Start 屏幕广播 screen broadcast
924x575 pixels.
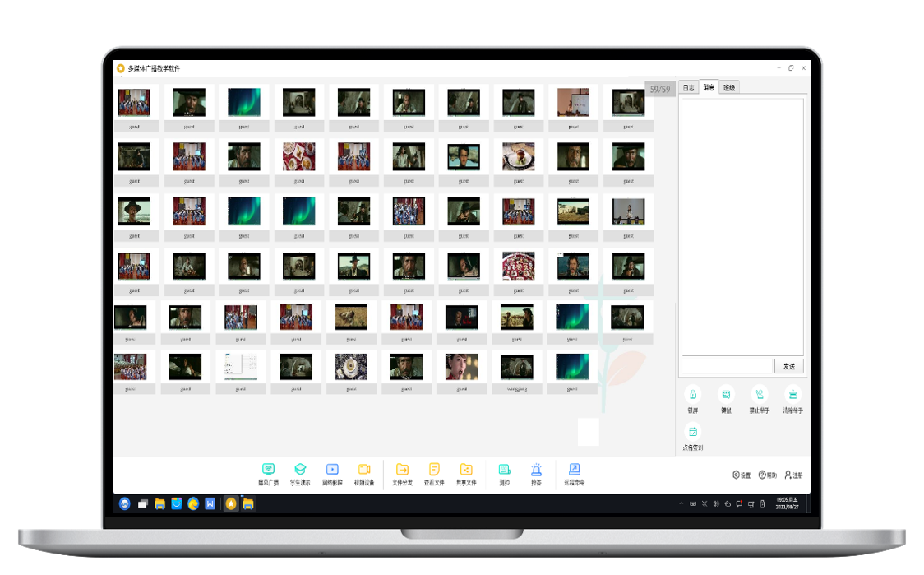click(268, 471)
